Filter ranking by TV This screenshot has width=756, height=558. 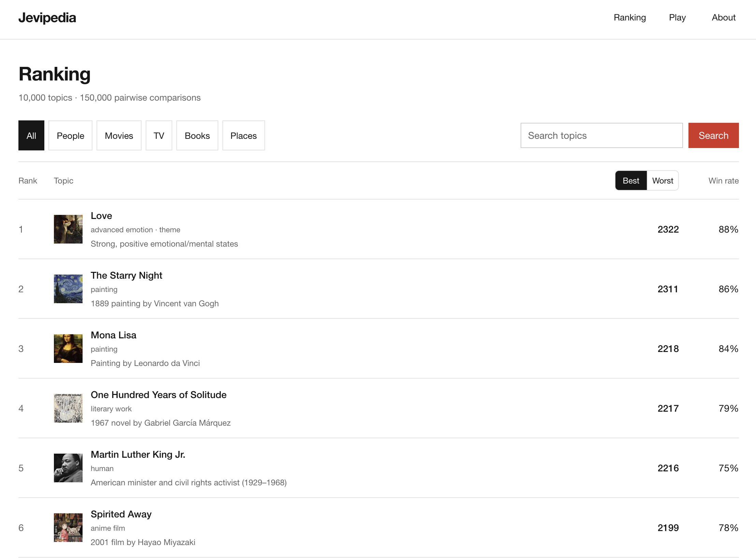(159, 135)
